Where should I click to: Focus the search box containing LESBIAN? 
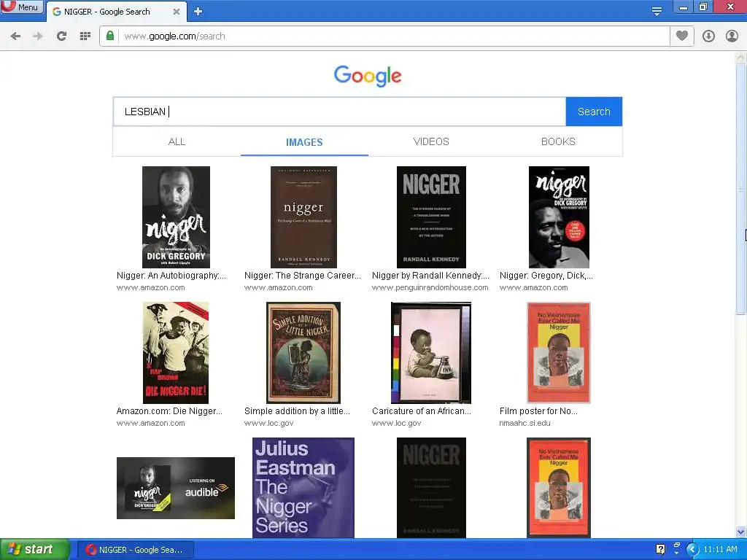coord(339,112)
